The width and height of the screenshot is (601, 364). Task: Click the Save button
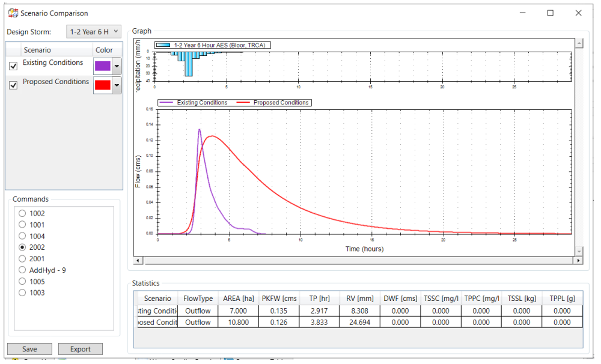pyautogui.click(x=29, y=349)
